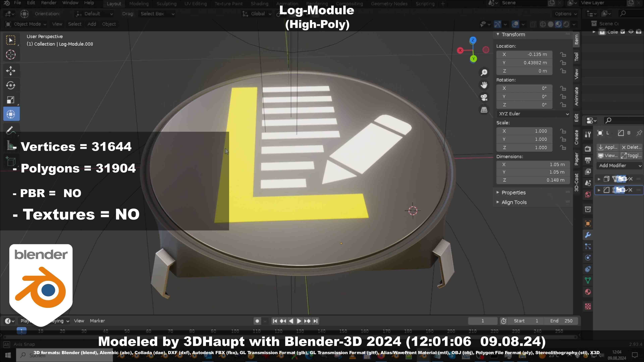Open the Texture properties checker tab
The width and height of the screenshot is (644, 362).
click(588, 306)
